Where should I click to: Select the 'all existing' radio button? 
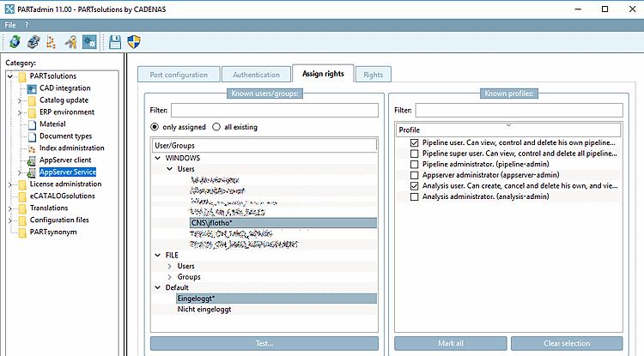[x=216, y=127]
